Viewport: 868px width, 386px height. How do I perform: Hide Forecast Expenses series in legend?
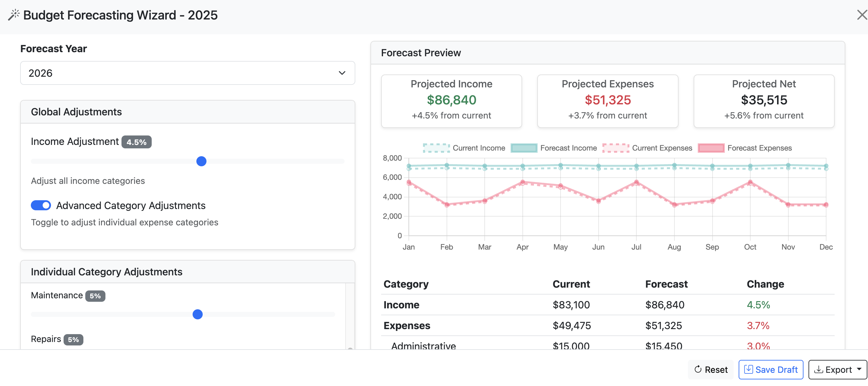click(x=711, y=148)
